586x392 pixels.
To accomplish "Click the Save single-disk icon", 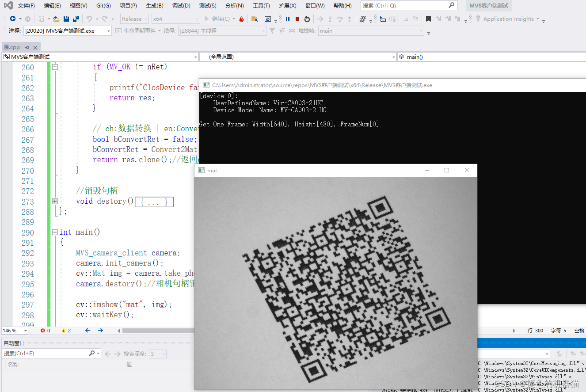I will (66, 19).
